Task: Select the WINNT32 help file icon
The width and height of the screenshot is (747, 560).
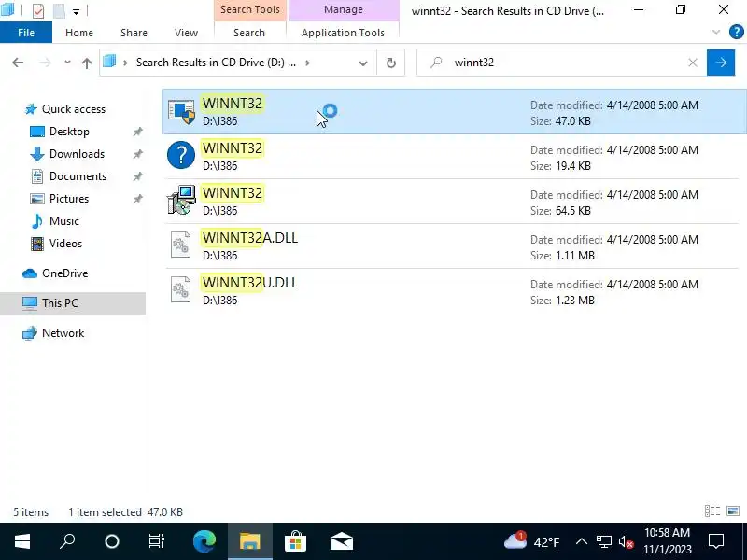Action: coord(181,155)
